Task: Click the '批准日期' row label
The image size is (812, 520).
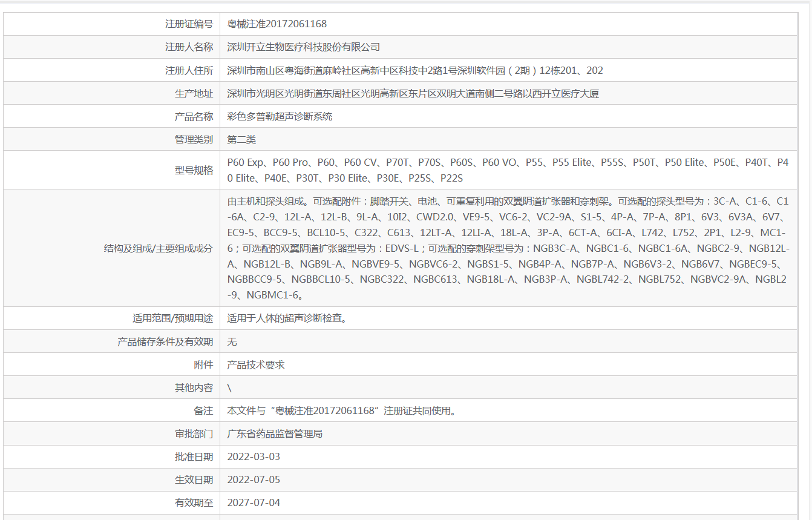Action: (194, 456)
